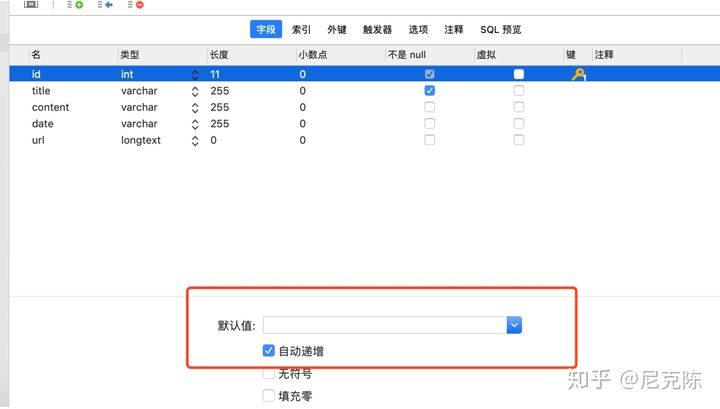This screenshot has width=720, height=409.
Task: Open type dropdown for url longtext
Action: click(195, 140)
